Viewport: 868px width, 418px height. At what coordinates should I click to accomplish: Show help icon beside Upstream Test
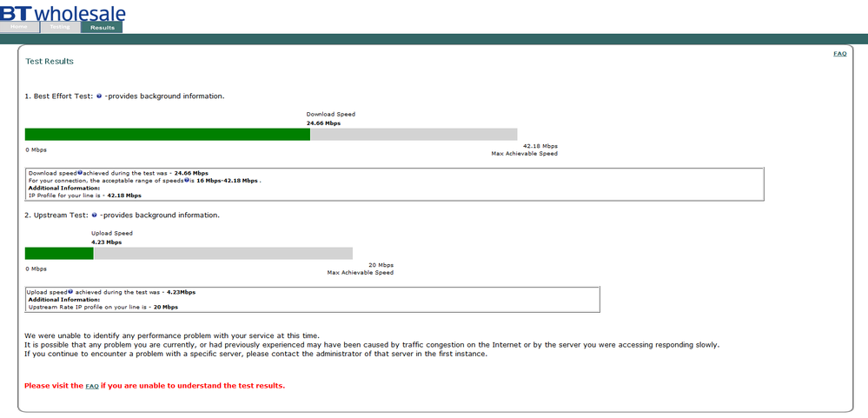tap(95, 215)
